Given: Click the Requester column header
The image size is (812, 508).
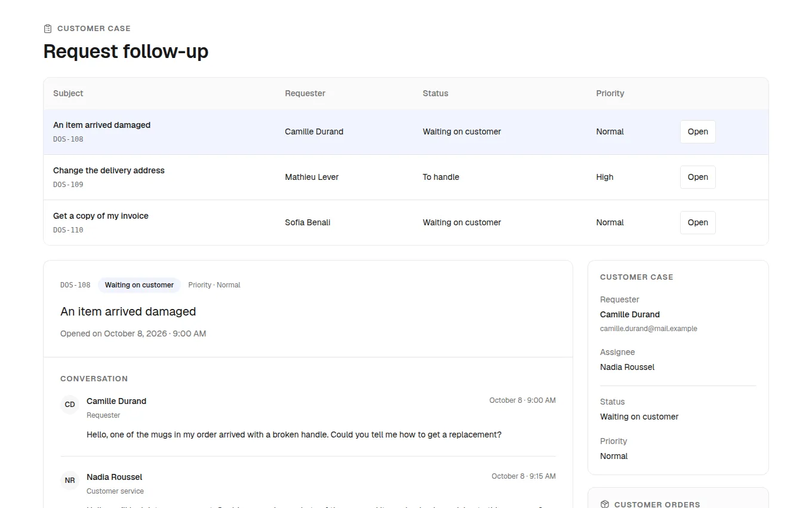Looking at the screenshot, I should pos(305,93).
